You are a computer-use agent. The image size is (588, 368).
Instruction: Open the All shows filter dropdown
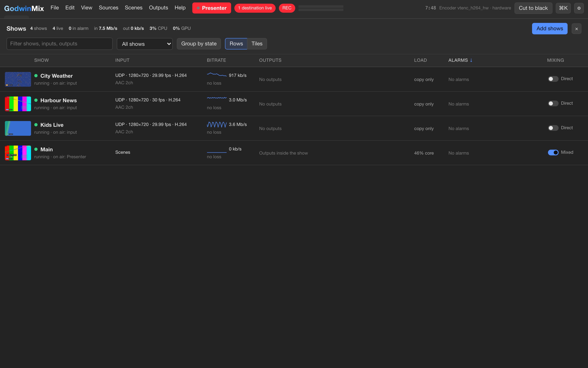[x=145, y=44]
